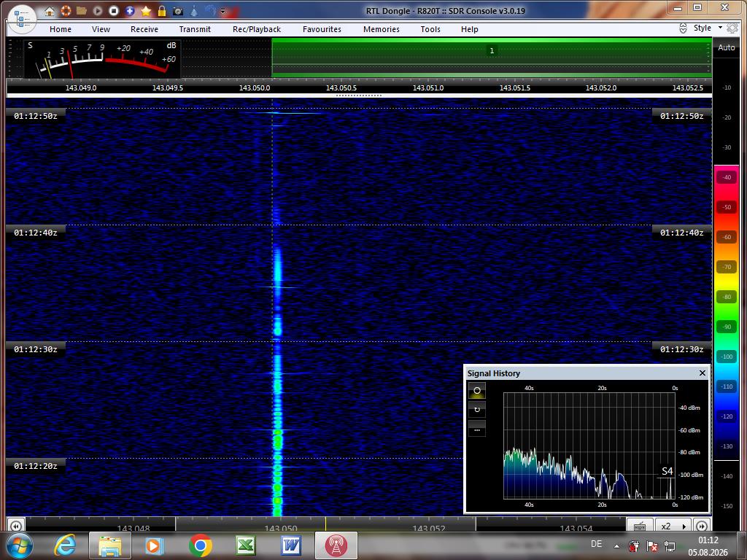Click the power plug battery tray icon
Viewport: 747px width, 560px height.
(x=634, y=546)
